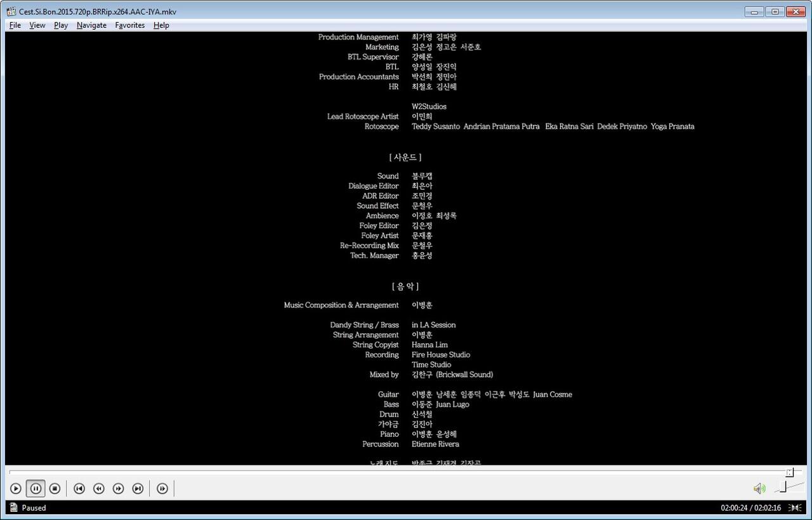This screenshot has width=812, height=520.
Task: Open the Favorites menu
Action: coord(130,25)
